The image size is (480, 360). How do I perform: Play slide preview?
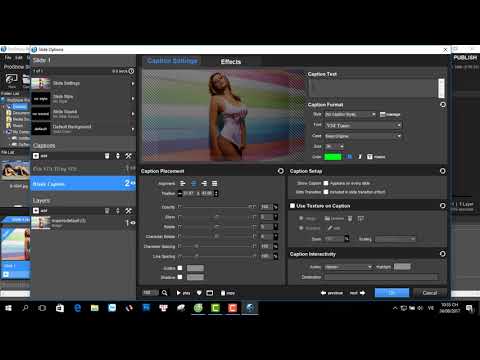[x=183, y=293]
